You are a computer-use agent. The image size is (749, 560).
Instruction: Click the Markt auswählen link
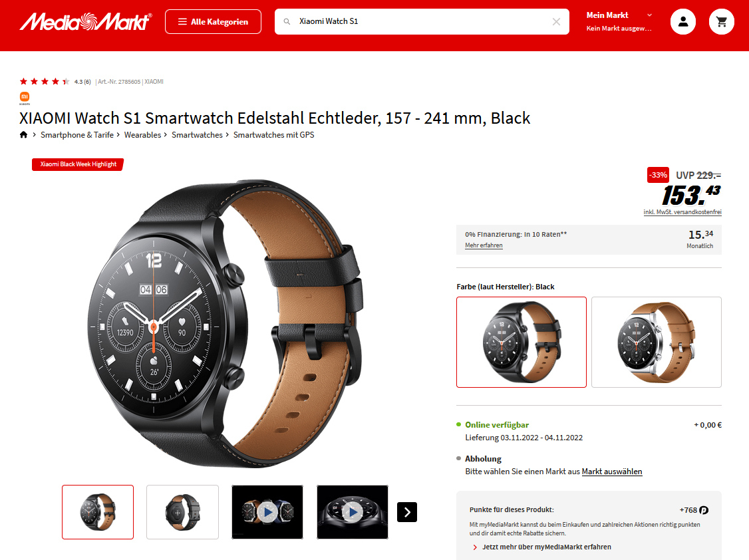click(x=612, y=472)
